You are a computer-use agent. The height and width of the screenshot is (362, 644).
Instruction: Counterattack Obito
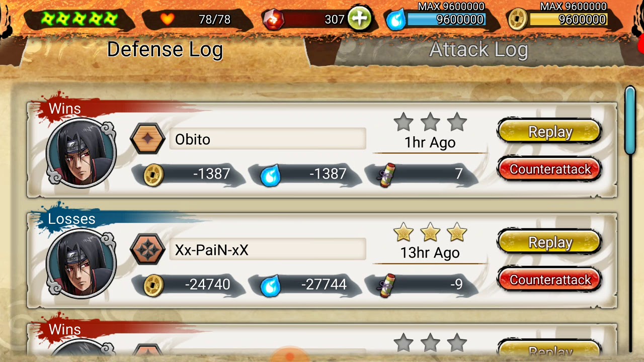pyautogui.click(x=549, y=169)
